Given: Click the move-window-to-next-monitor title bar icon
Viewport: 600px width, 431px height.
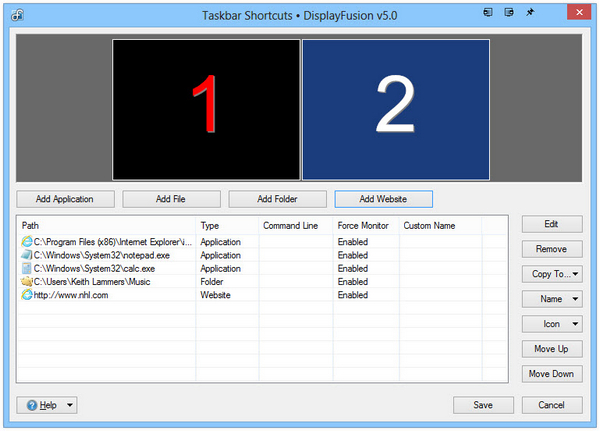Looking at the screenshot, I should tap(509, 12).
